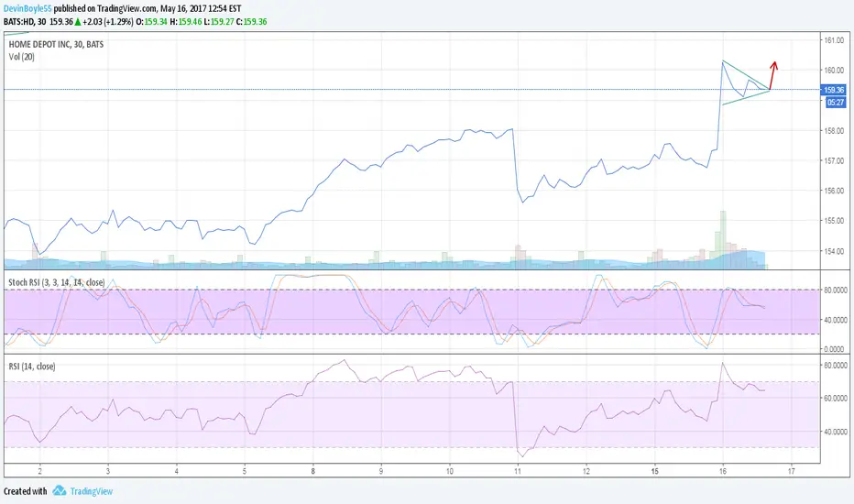Screen dimensions: 854x504
Task: Open the TradingView footer text link
Action: (x=92, y=491)
